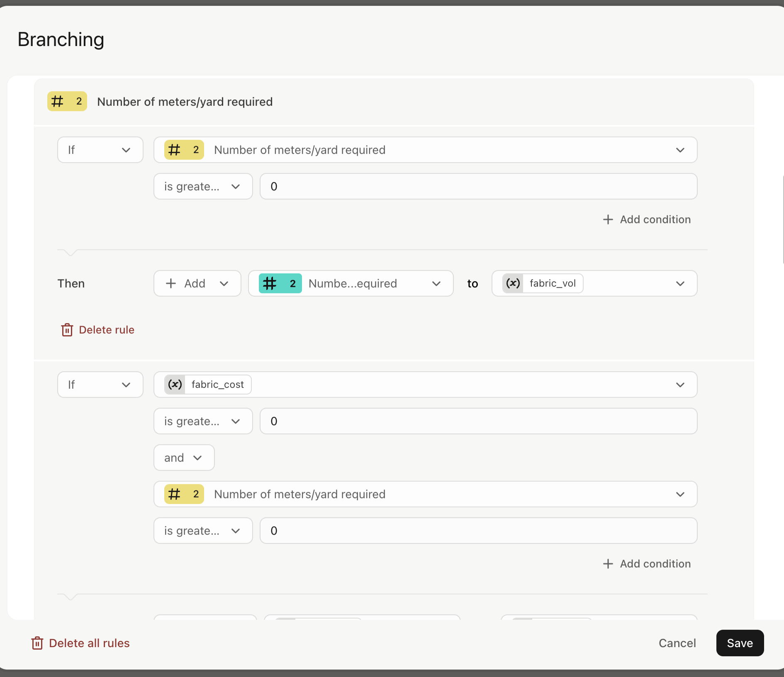The width and height of the screenshot is (784, 677).
Task: Click the value field under fabric_cost
Action: click(478, 421)
